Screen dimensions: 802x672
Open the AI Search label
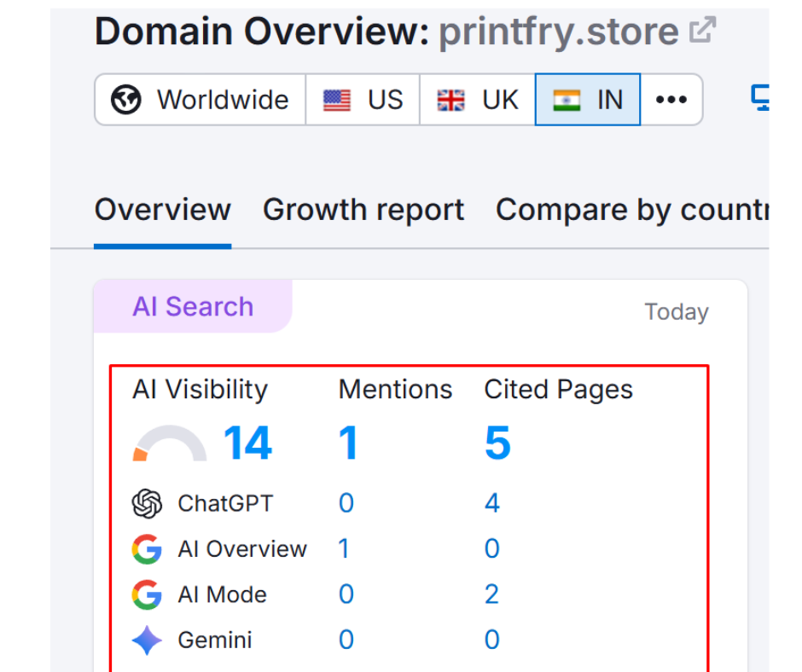(x=193, y=307)
